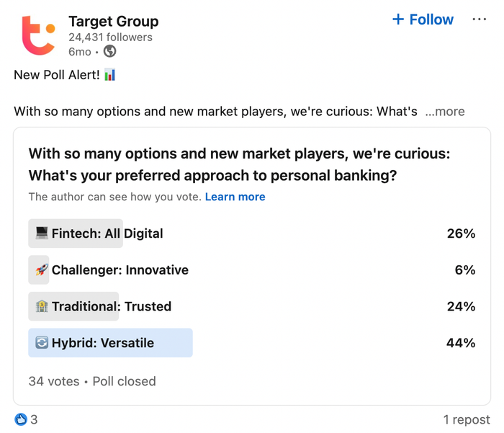This screenshot has width=504, height=433.
Task: Follow Target Group
Action: click(423, 19)
